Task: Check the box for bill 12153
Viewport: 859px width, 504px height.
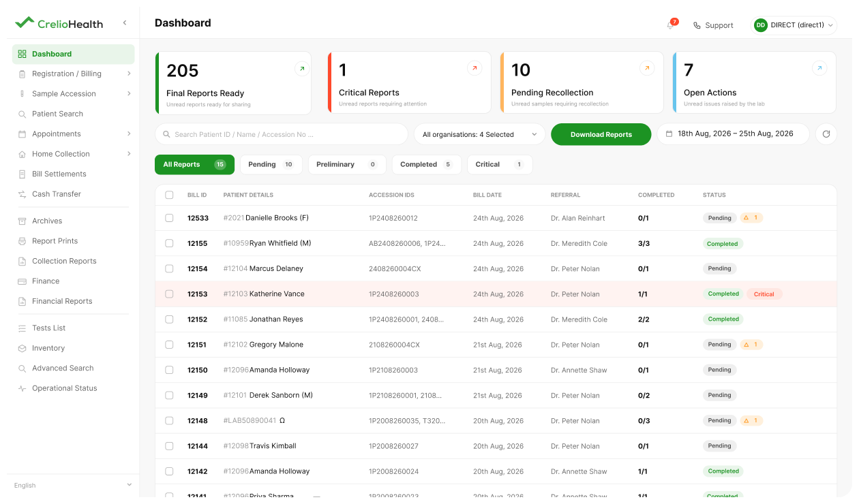Action: coord(169,294)
